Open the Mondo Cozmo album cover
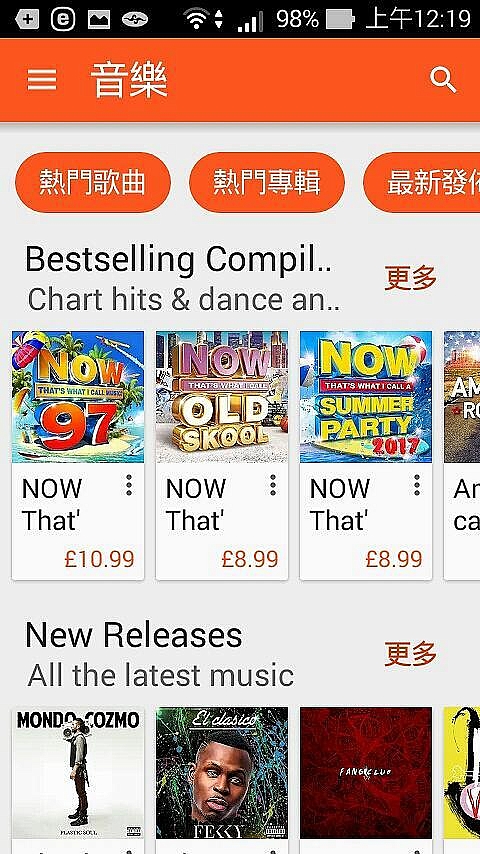The height and width of the screenshot is (854, 480). pos(78,773)
